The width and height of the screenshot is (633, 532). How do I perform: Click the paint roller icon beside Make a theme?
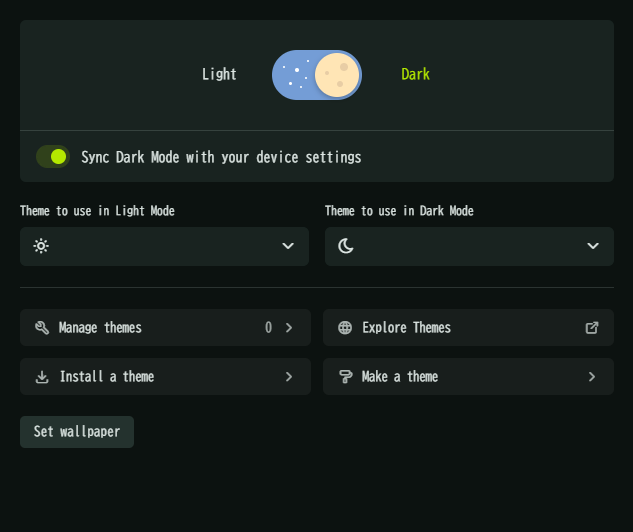pos(346,377)
